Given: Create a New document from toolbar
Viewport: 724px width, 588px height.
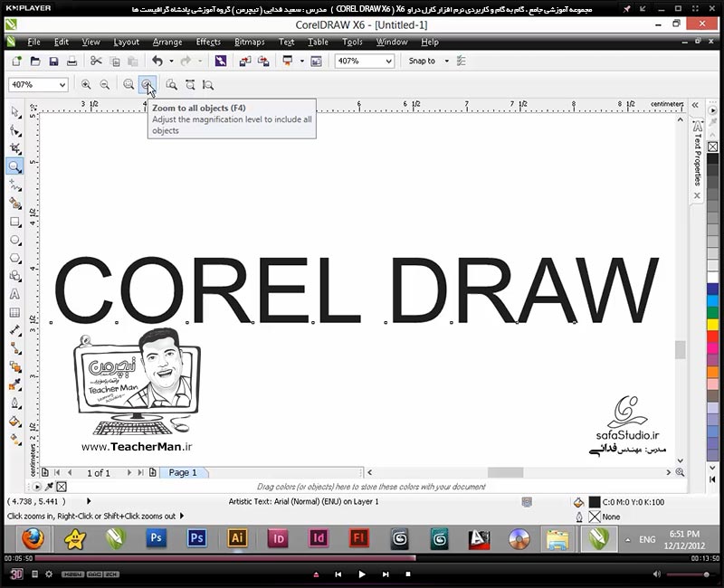Looking at the screenshot, I should 16,61.
